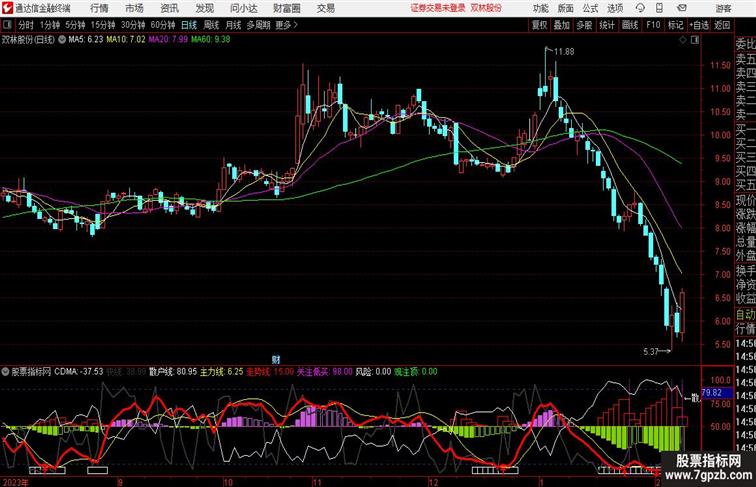This screenshot has width=756, height=487.
Task: Open the 选项 menu
Action: (x=615, y=8)
